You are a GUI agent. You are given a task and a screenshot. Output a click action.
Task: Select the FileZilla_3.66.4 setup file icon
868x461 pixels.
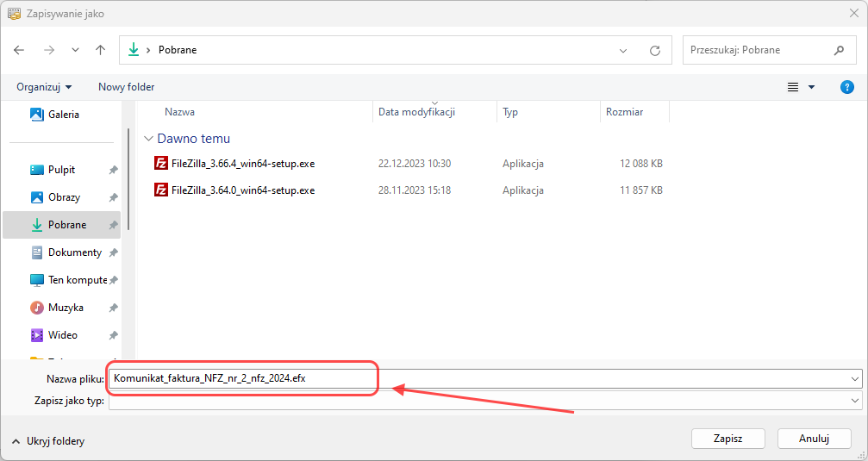point(161,163)
